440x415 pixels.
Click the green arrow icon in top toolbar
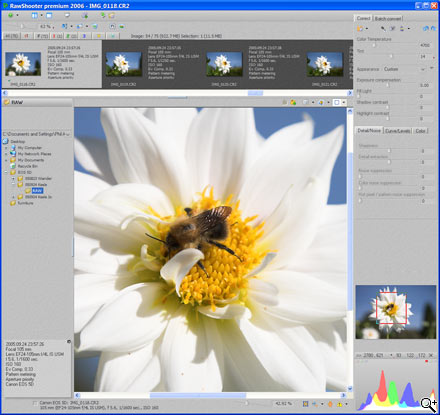pyautogui.click(x=103, y=15)
